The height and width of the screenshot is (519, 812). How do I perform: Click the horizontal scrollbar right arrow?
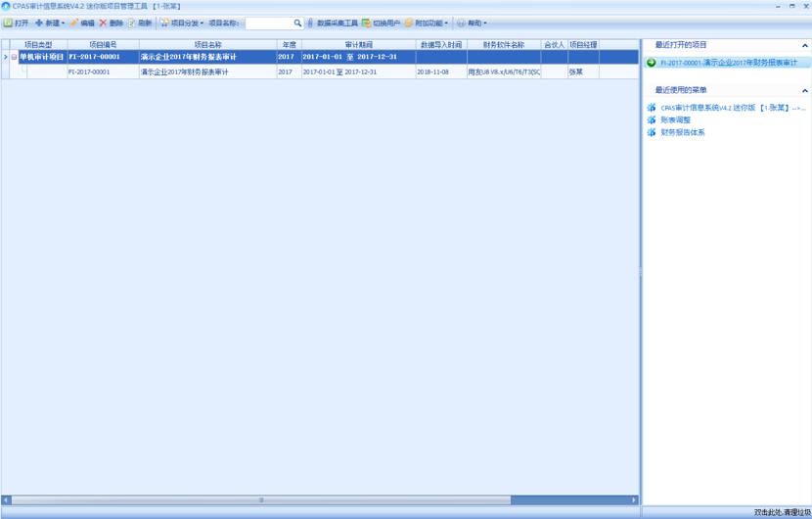point(634,499)
